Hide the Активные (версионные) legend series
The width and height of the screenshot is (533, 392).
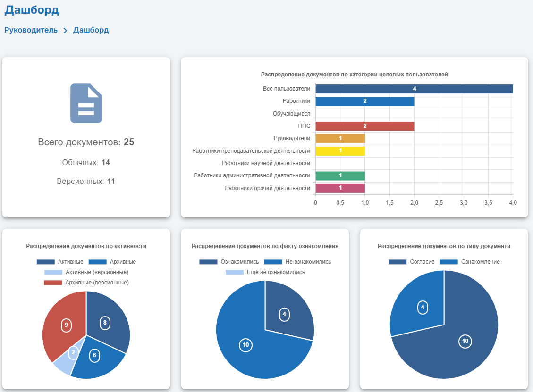click(x=86, y=272)
